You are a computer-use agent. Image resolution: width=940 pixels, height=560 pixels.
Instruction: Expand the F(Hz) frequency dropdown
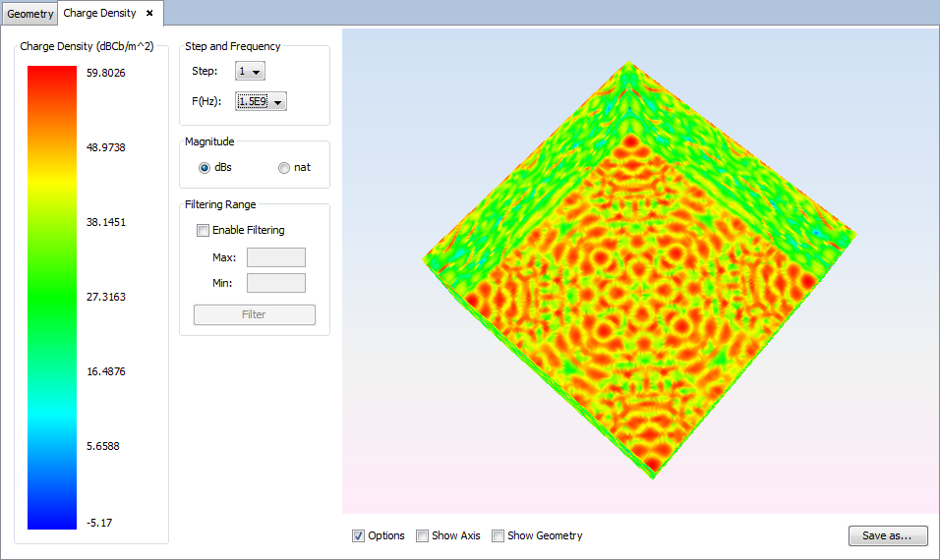(x=262, y=102)
